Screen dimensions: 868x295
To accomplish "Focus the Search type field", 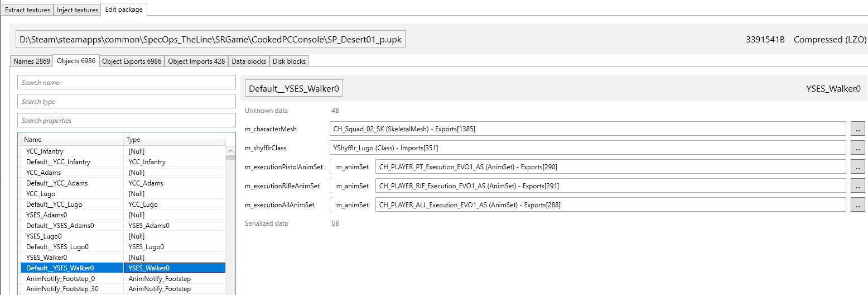I will 127,102.
